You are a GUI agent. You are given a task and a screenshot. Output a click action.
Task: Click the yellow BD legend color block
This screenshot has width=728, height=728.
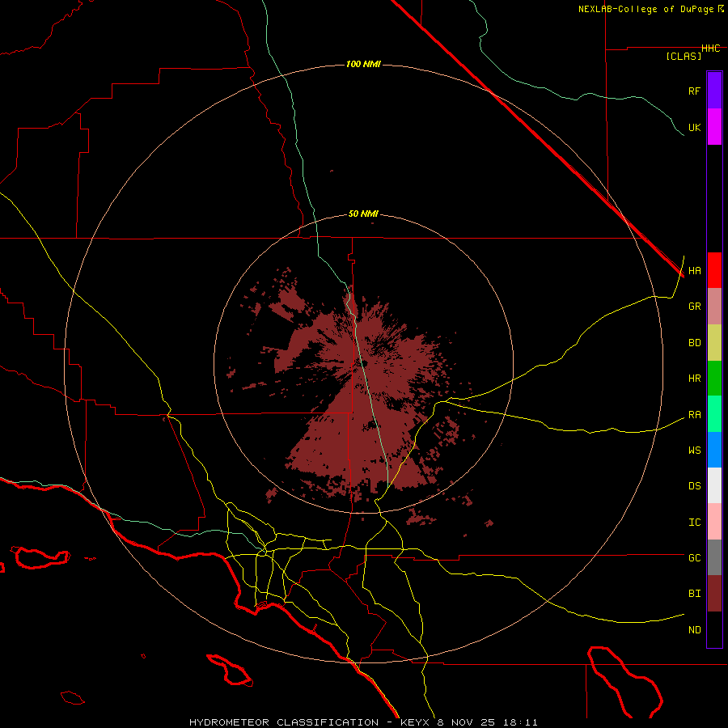coord(714,343)
